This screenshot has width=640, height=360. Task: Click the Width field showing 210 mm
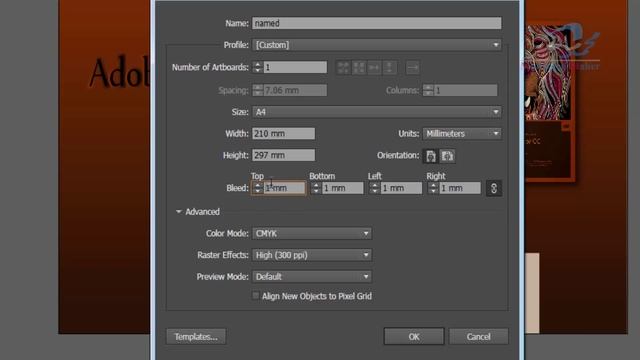284,133
